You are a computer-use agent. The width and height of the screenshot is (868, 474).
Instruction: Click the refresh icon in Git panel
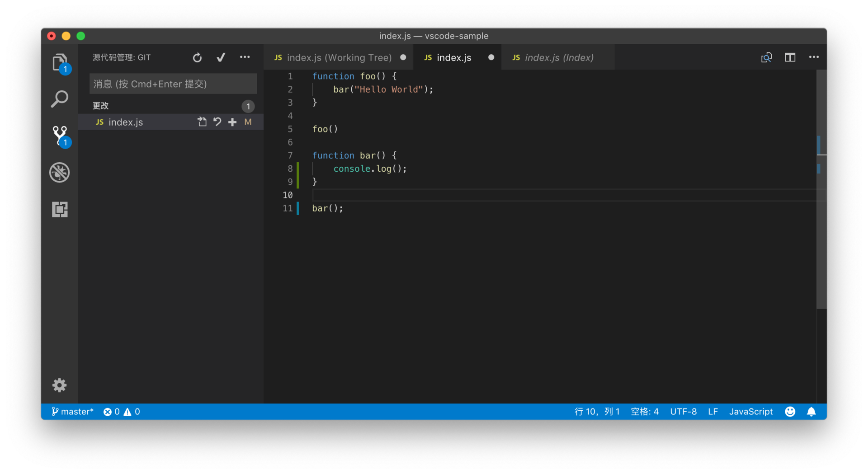[197, 57]
